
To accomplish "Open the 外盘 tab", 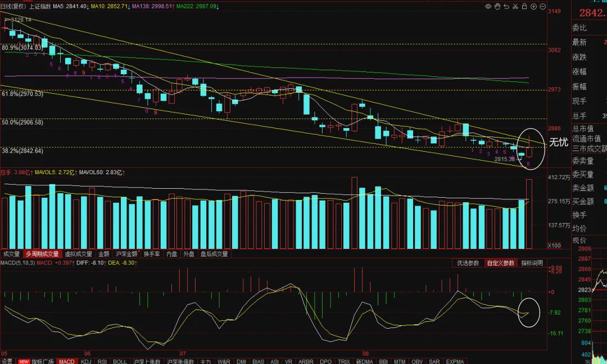I will coord(189,254).
